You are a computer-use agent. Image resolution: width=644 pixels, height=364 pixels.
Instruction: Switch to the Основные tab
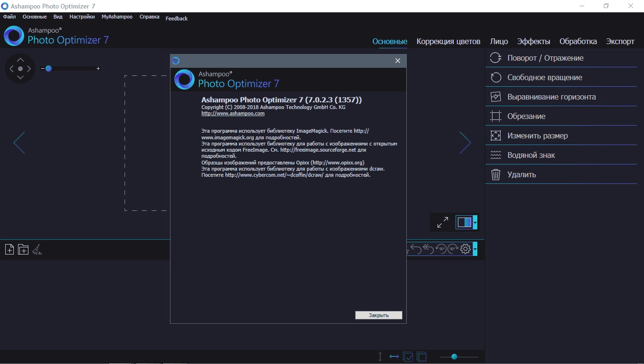(x=390, y=41)
